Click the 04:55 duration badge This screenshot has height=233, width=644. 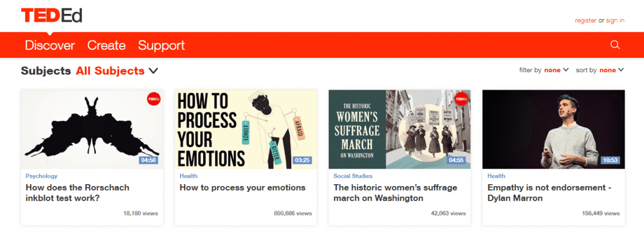(x=456, y=160)
